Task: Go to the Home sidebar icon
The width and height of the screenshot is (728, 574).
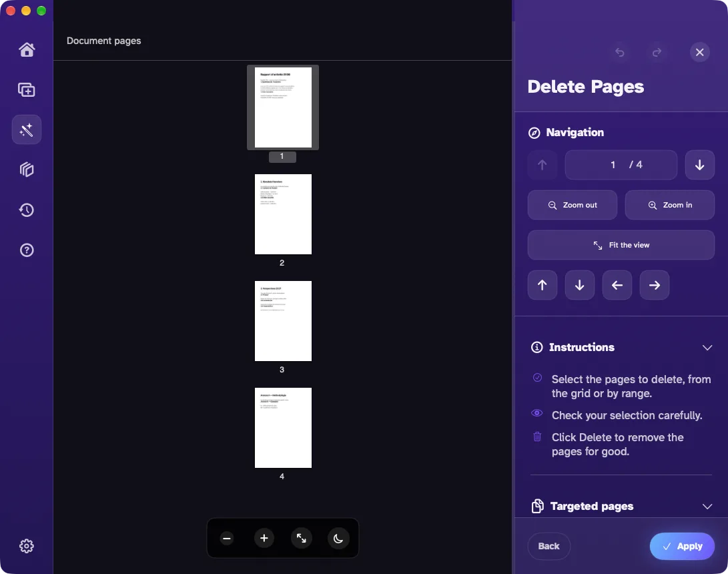Action: (27, 49)
